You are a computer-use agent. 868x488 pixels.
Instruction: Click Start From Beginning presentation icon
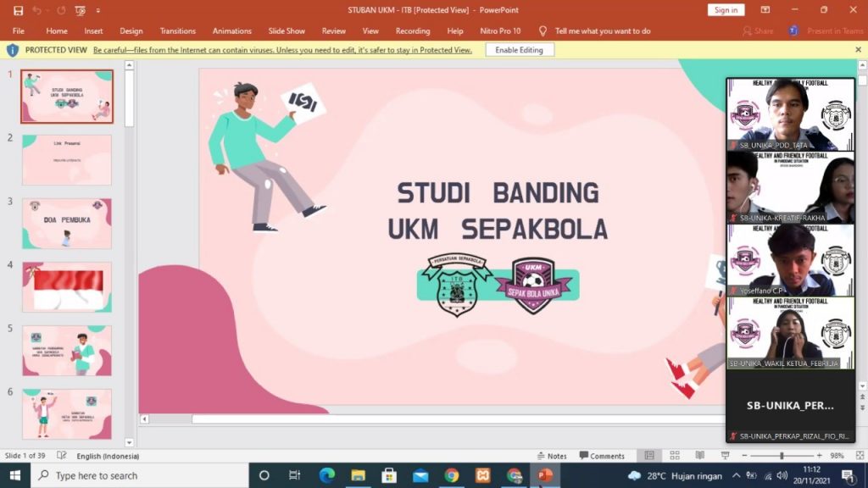[81, 10]
